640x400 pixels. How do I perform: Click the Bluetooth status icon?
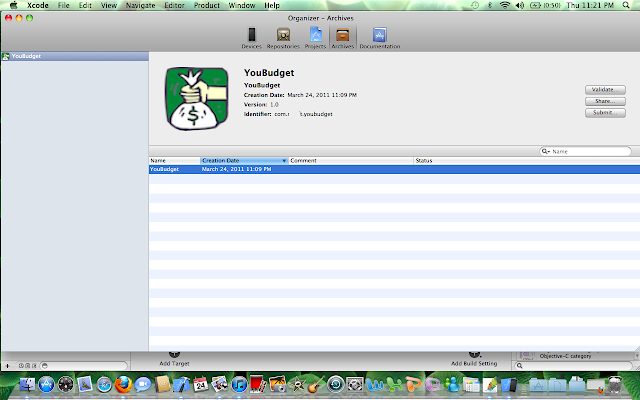(x=490, y=5)
